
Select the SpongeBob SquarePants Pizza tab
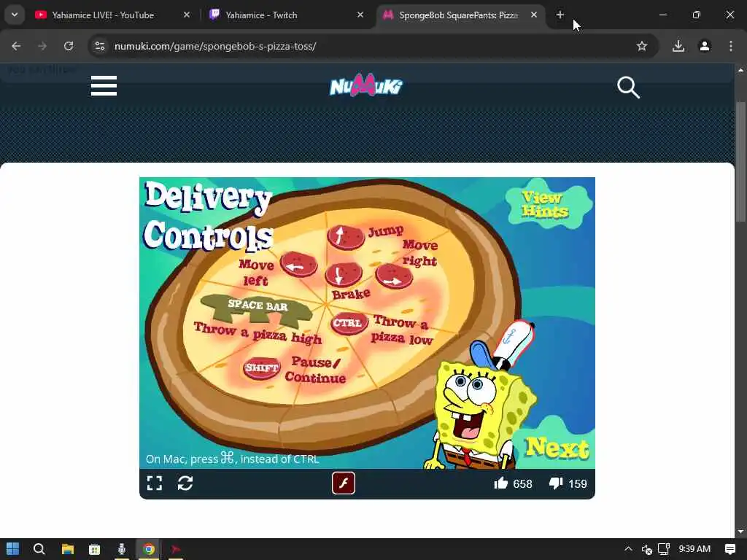pyautogui.click(x=458, y=15)
